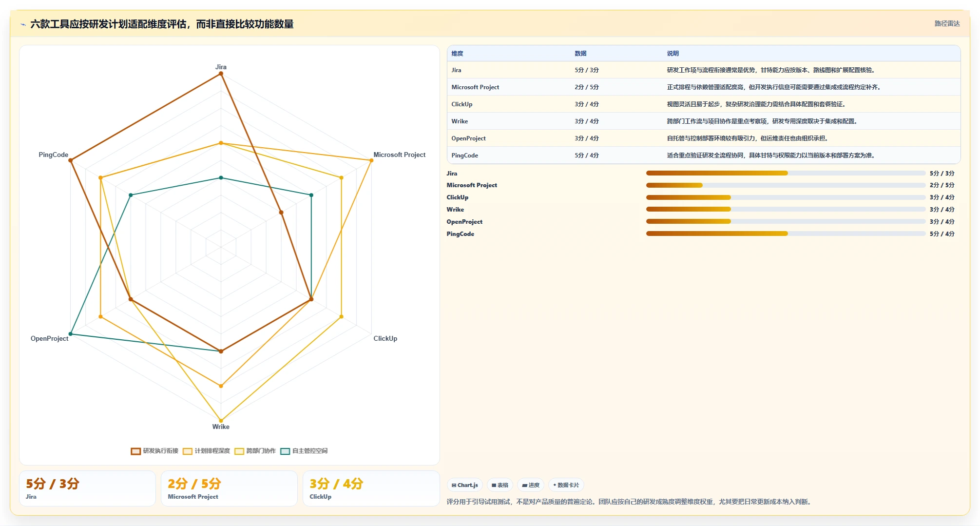This screenshot has height=526, width=980.
Task: Click the PingCode progress bar
Action: point(786,234)
